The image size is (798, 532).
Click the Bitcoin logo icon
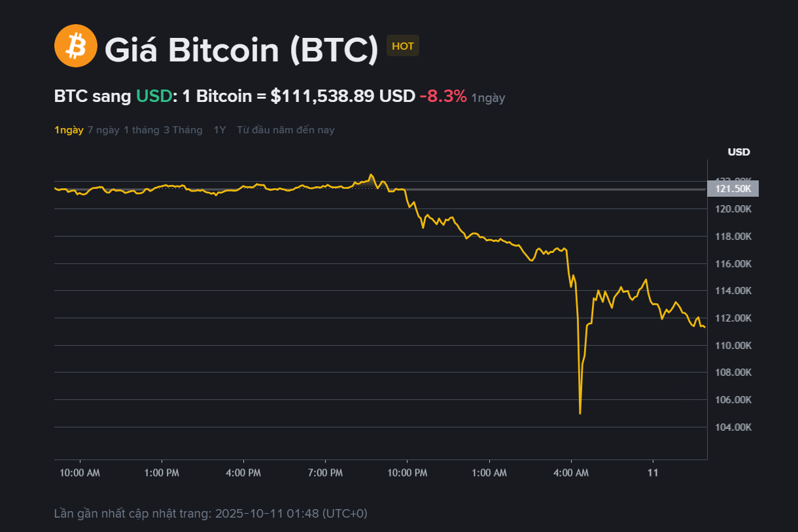(75, 46)
